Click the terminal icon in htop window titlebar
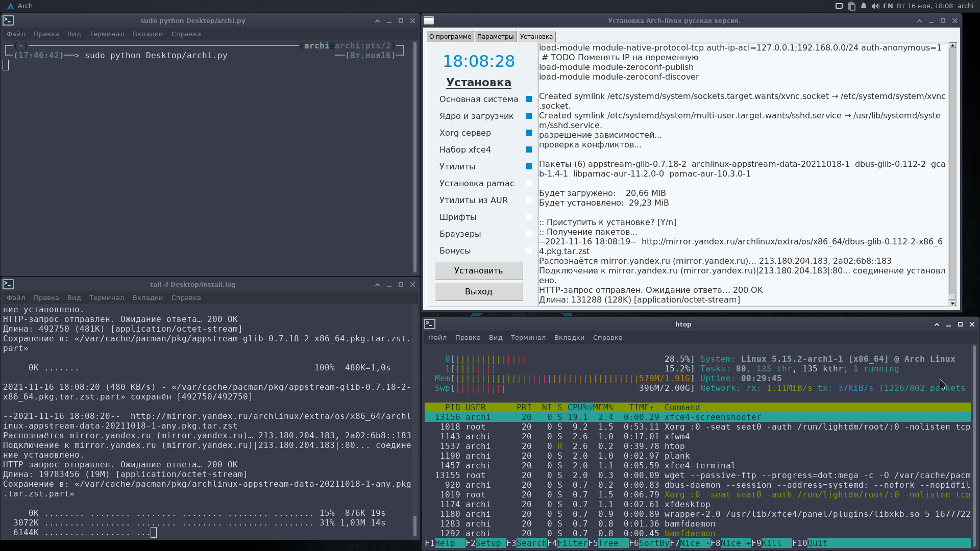 [x=430, y=324]
